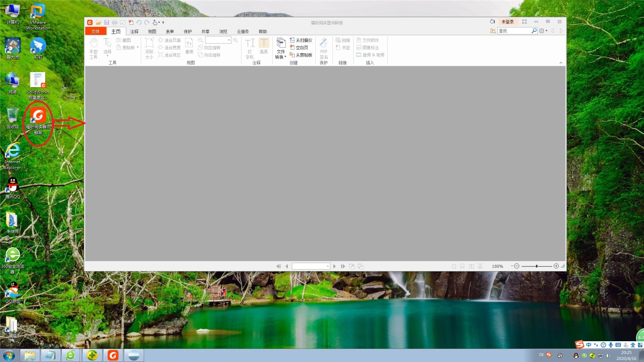
Task: Select the Highlight (高亮) tool
Action: click(264, 46)
